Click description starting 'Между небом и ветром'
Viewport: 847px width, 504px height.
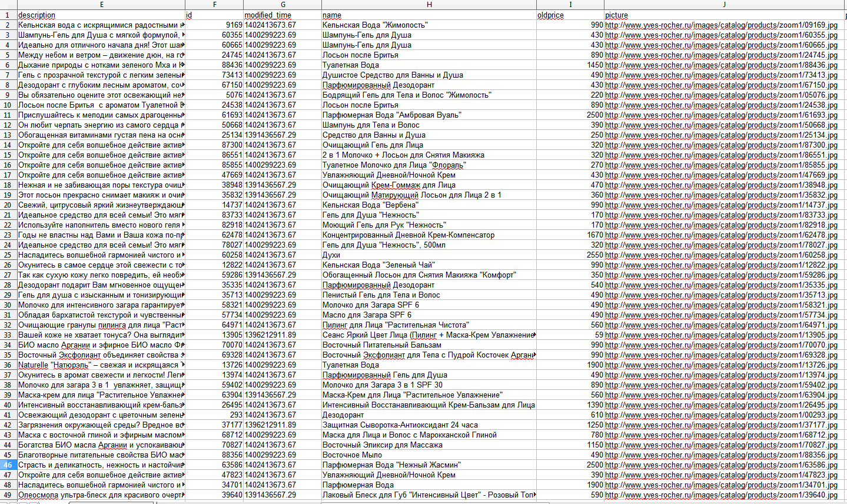[101, 55]
